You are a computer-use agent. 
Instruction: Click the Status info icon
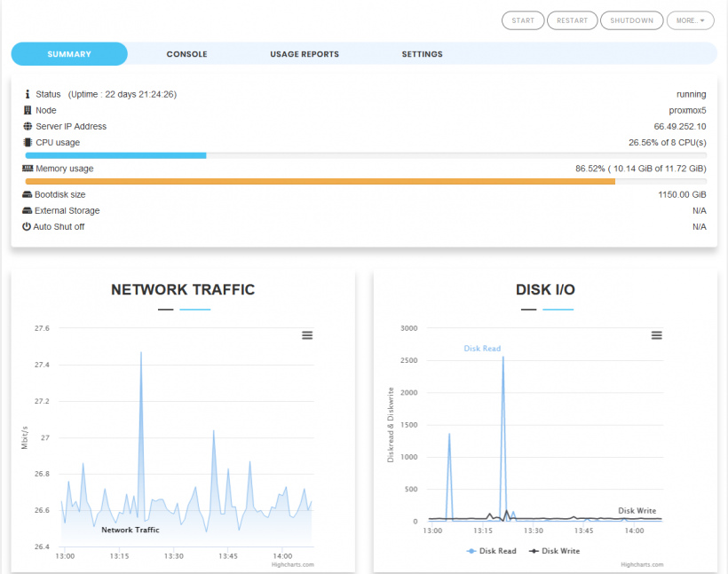tap(28, 94)
